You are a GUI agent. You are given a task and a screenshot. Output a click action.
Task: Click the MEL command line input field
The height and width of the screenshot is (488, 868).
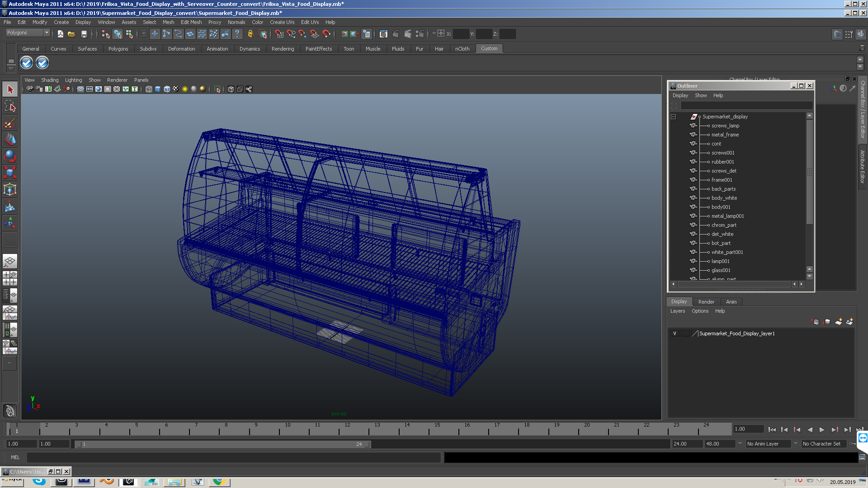tap(233, 457)
